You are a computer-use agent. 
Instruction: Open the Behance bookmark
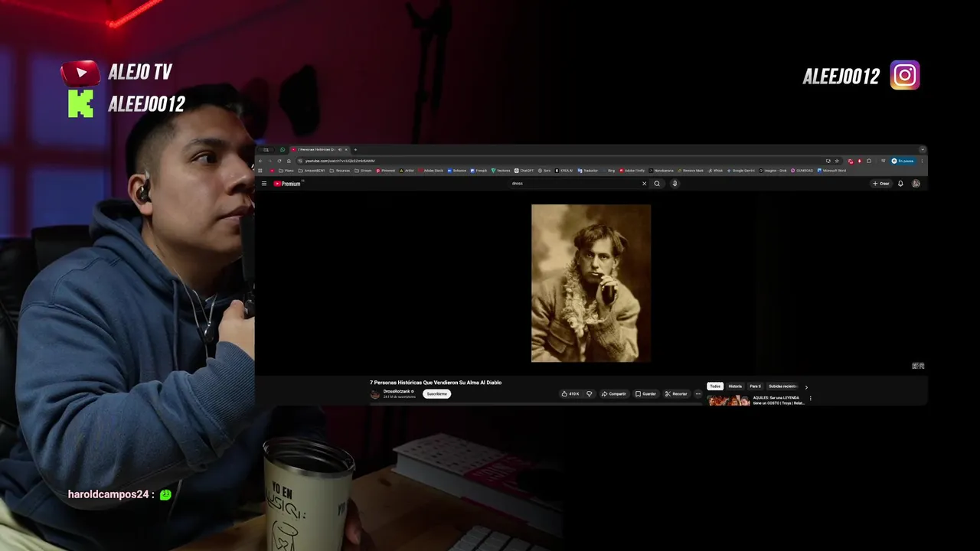point(456,171)
